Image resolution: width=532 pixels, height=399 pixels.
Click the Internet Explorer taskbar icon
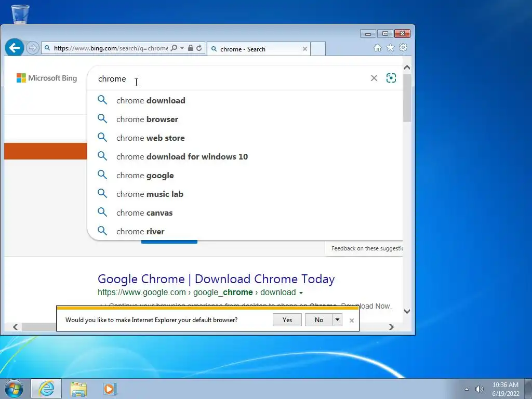tap(46, 389)
